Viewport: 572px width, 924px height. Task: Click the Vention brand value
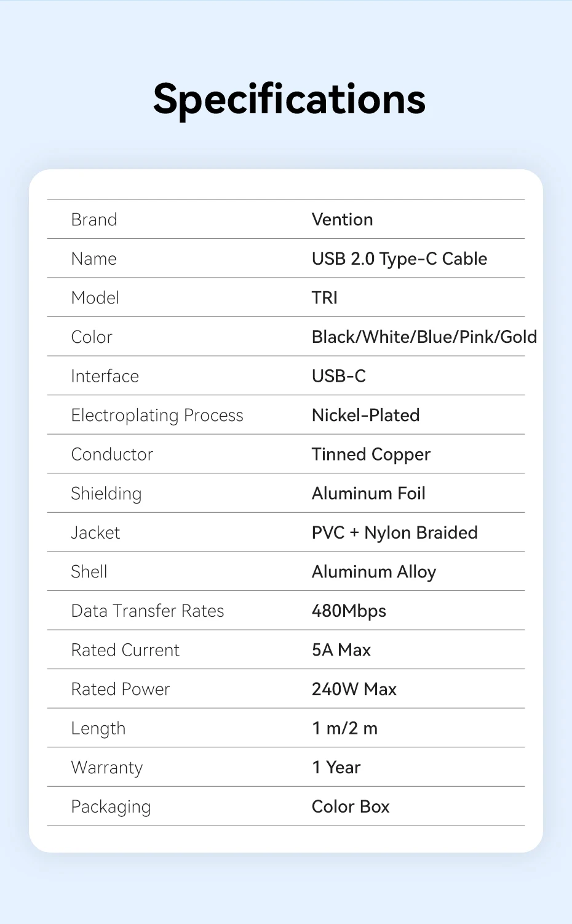342,220
